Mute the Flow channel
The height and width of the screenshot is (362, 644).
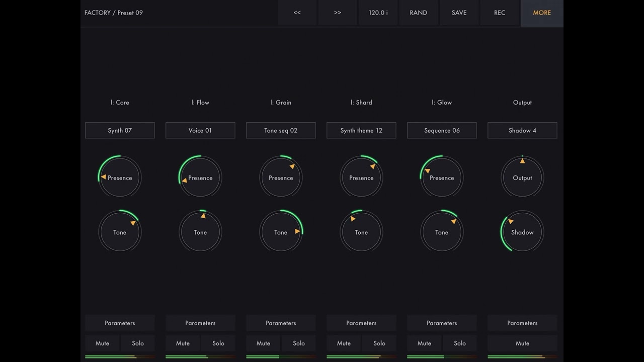(183, 343)
